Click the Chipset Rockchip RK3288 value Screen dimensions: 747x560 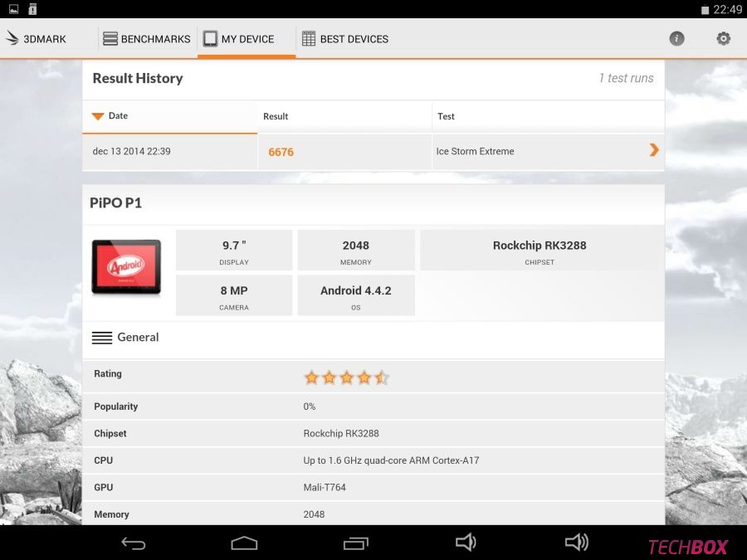(341, 433)
